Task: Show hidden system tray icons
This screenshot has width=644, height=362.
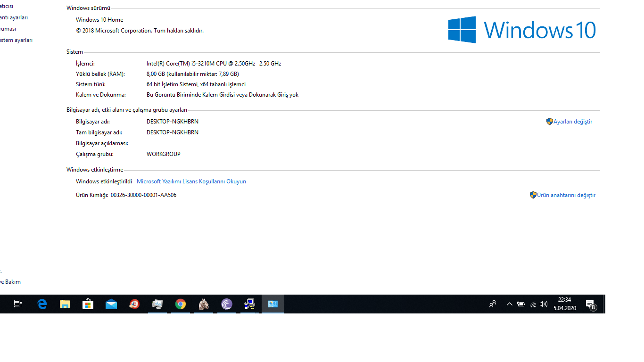Action: 509,304
